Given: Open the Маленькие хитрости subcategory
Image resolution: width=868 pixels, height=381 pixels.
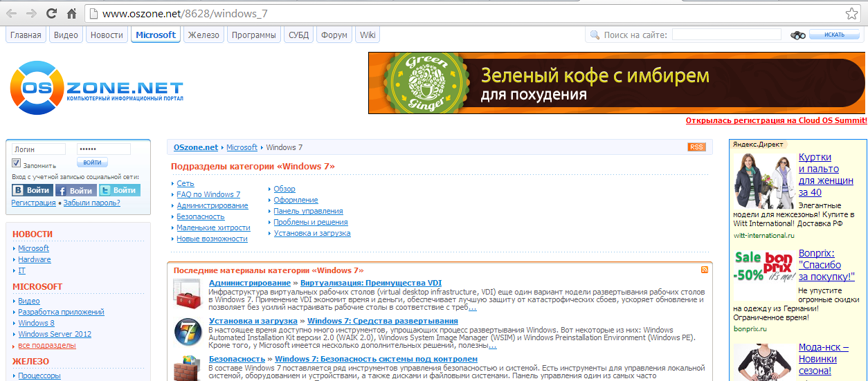Looking at the screenshot, I should (213, 227).
